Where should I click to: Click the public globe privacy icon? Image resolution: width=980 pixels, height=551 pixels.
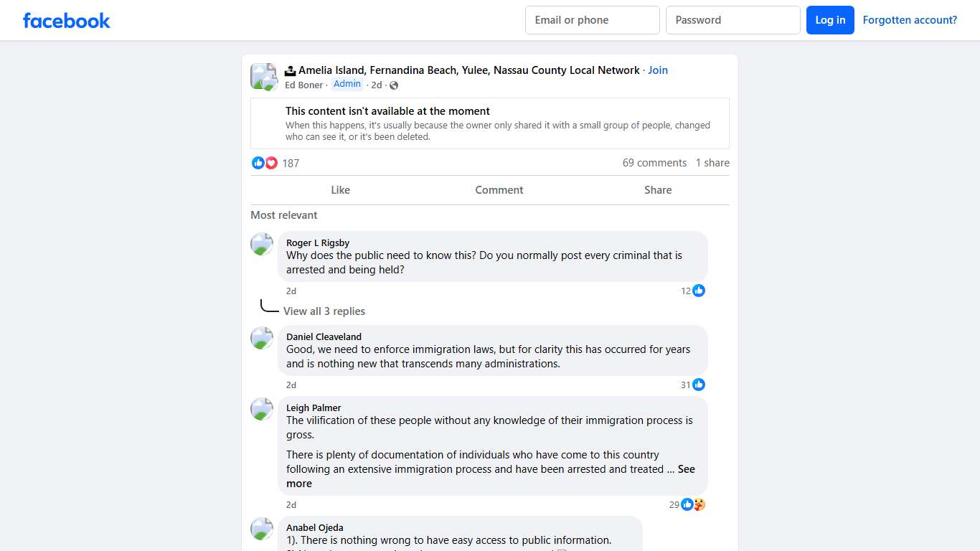(x=394, y=85)
